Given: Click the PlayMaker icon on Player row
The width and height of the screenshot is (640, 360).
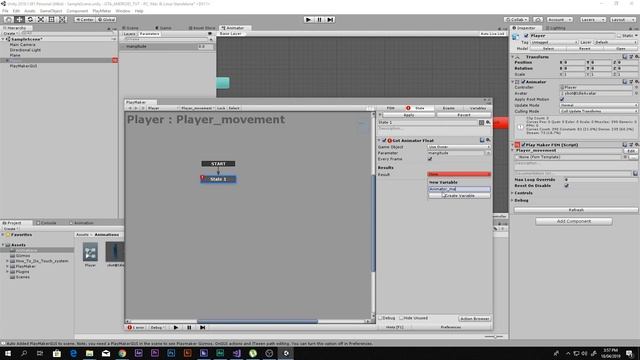Looking at the screenshot, I should 115,60.
